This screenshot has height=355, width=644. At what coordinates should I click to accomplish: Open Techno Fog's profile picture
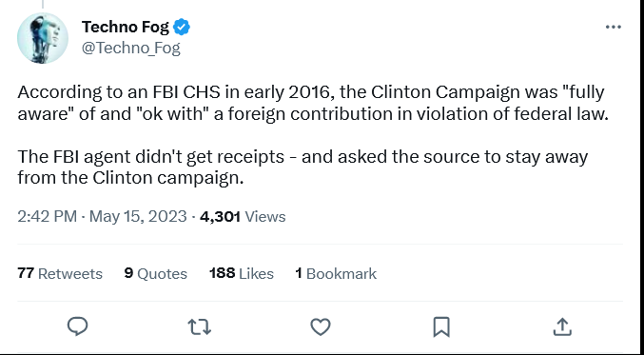coord(42,38)
